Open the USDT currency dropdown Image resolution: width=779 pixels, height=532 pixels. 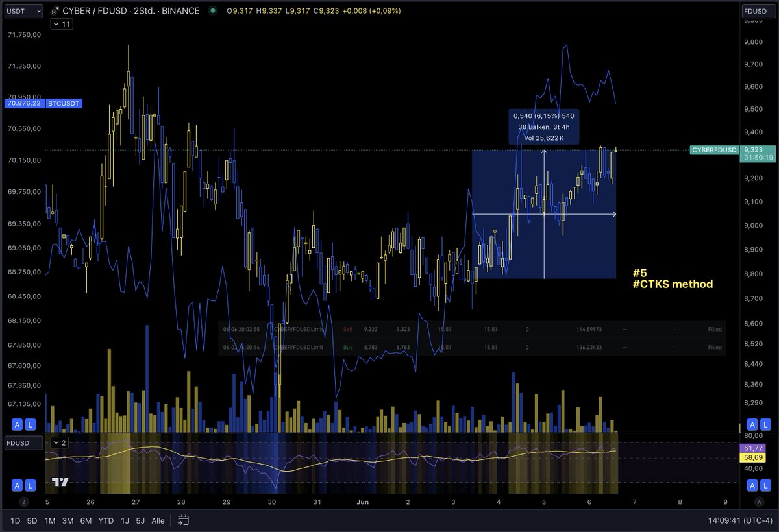click(x=23, y=11)
